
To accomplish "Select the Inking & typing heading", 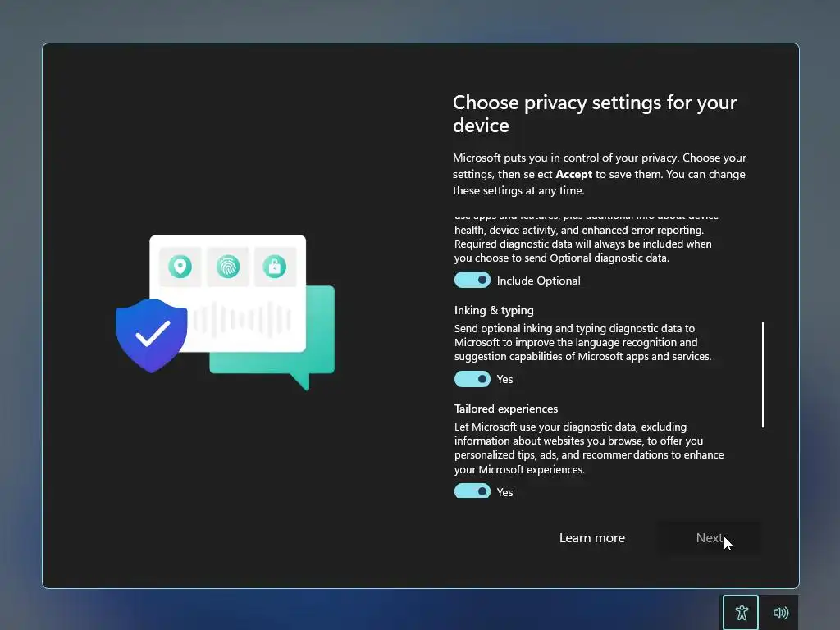I will click(x=494, y=310).
